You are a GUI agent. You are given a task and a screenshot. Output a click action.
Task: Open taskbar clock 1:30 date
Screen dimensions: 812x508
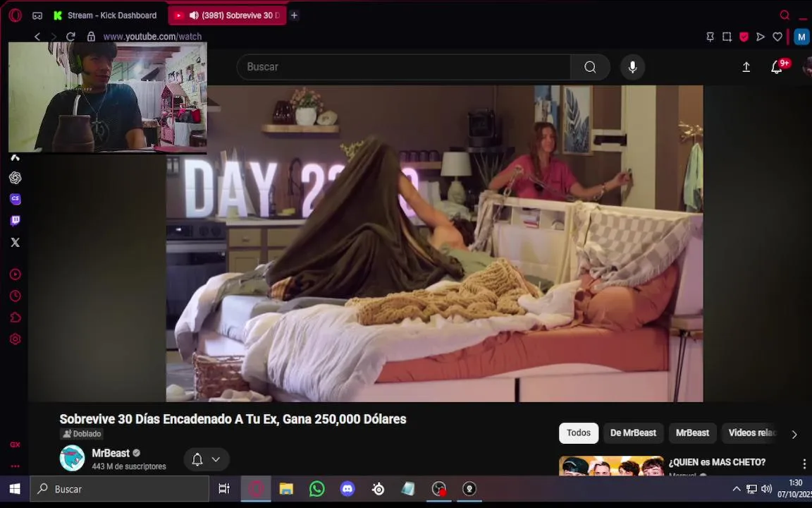[x=794, y=489]
